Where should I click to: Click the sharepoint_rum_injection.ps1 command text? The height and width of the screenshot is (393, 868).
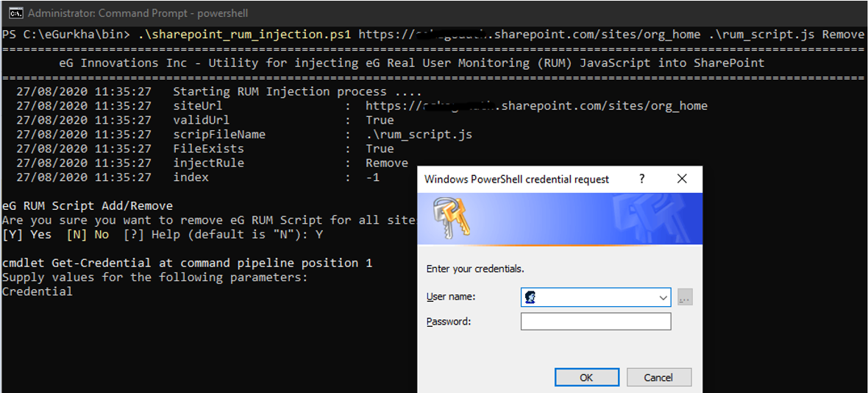244,35
